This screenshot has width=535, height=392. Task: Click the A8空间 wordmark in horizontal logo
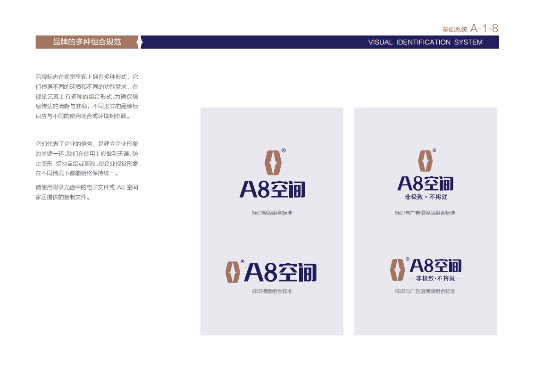[x=280, y=272]
